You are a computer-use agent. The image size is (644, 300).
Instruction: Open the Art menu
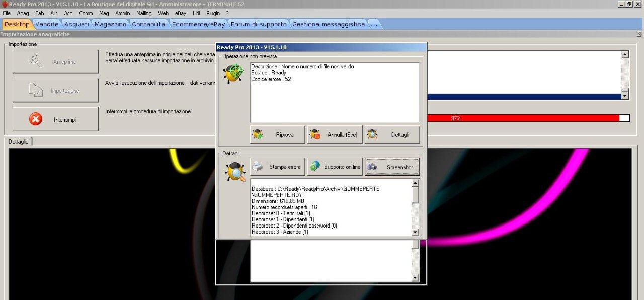click(54, 13)
